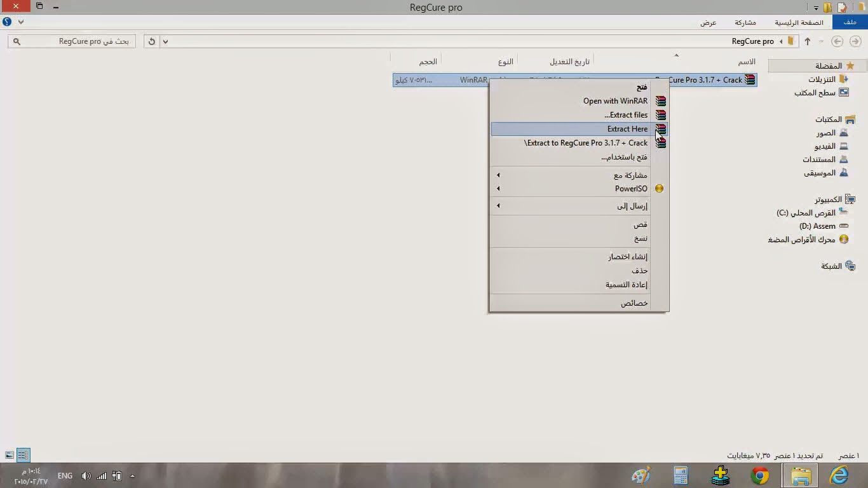
Task: Choose Extract Here from context menu
Action: coord(579,129)
